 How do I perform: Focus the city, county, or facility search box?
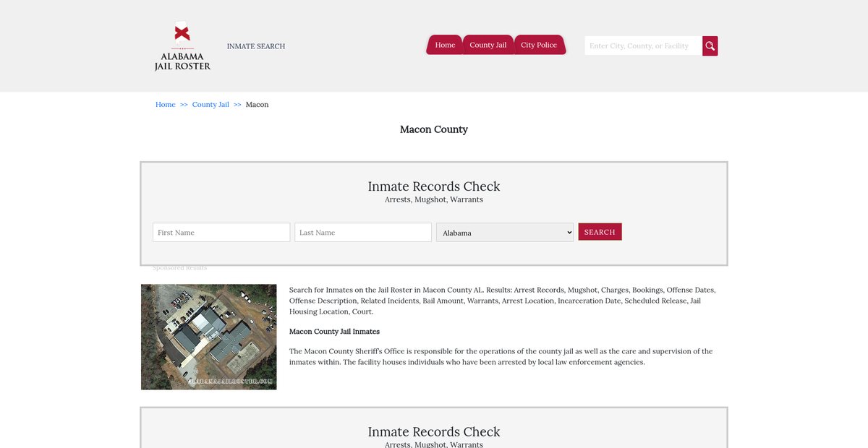click(642, 46)
